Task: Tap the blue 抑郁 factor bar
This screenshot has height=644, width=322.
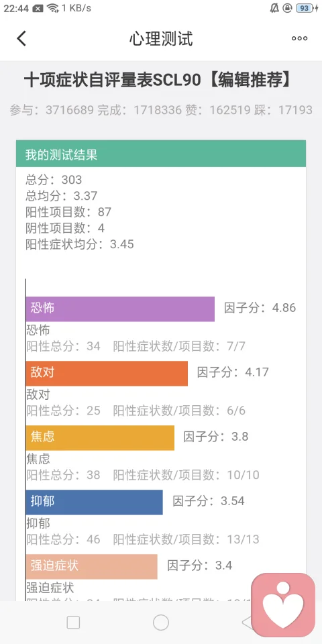Action: 94,502
